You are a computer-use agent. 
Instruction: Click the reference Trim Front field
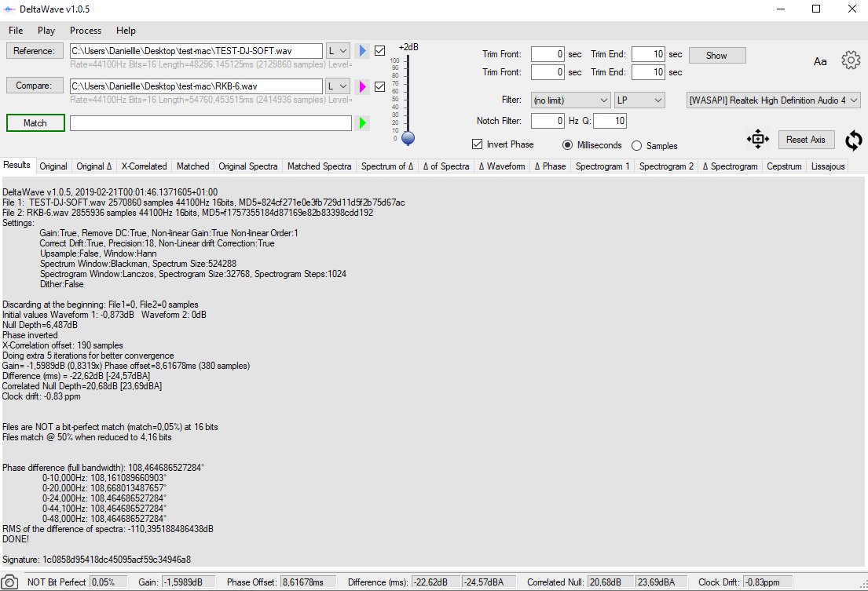coord(548,54)
